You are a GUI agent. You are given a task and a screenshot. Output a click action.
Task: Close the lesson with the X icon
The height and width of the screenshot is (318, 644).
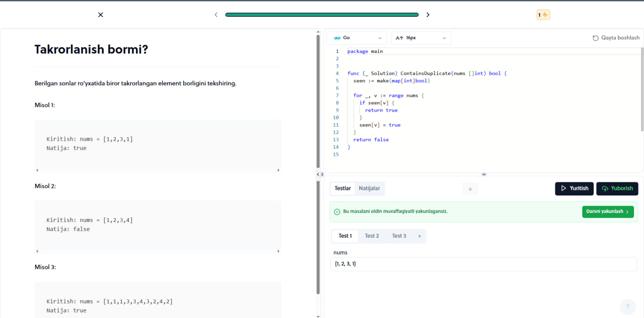tap(101, 15)
